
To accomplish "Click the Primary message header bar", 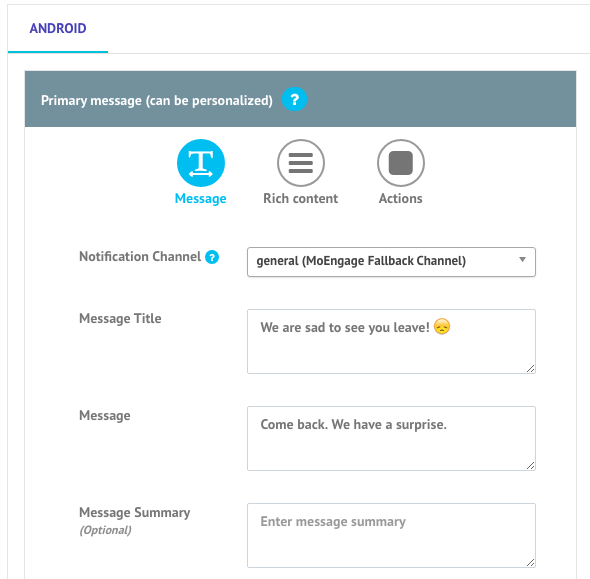I will pyautogui.click(x=300, y=99).
